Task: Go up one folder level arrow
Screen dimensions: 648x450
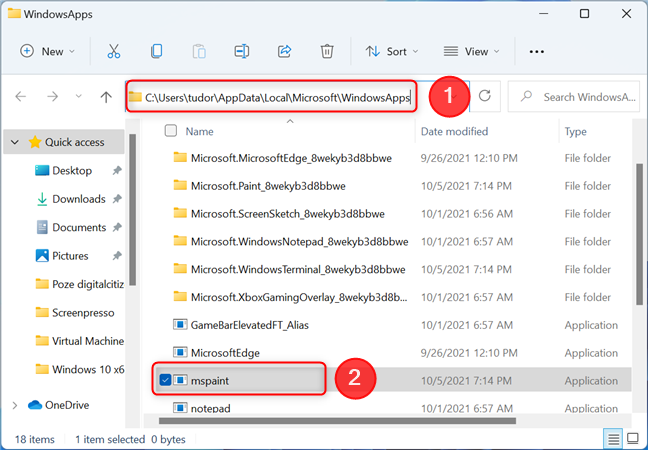Action: point(106,97)
